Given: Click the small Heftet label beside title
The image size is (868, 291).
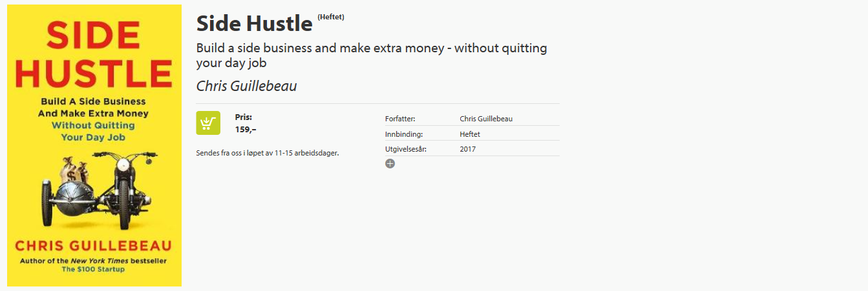Looking at the screenshot, I should click(x=331, y=17).
